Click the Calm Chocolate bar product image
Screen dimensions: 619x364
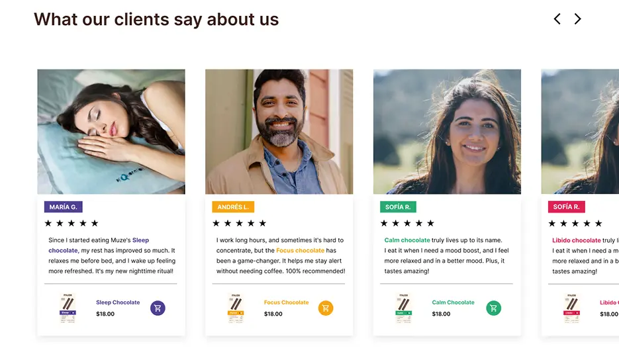click(x=405, y=308)
